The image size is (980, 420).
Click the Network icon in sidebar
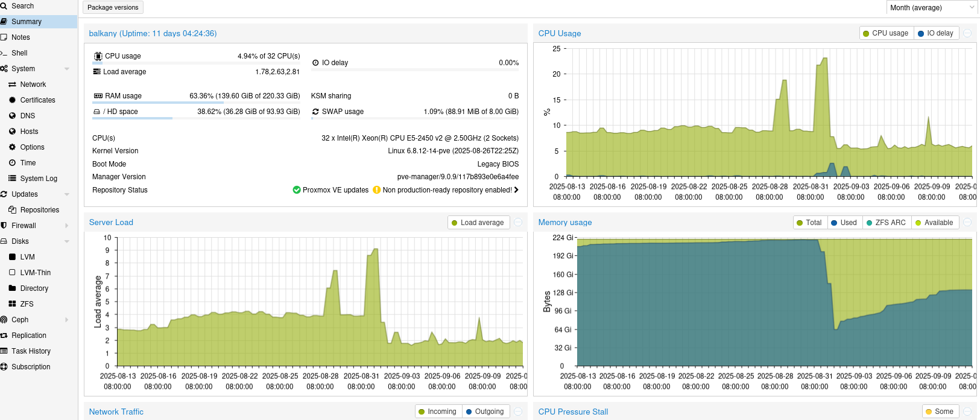12,84
